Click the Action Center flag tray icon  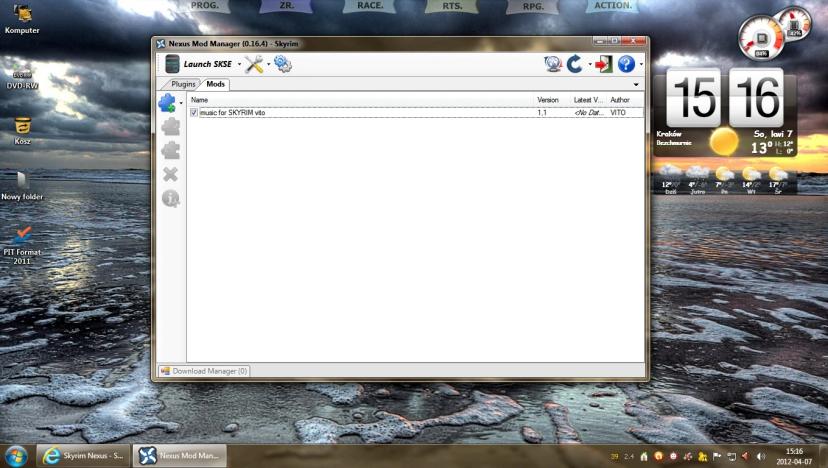click(x=717, y=456)
